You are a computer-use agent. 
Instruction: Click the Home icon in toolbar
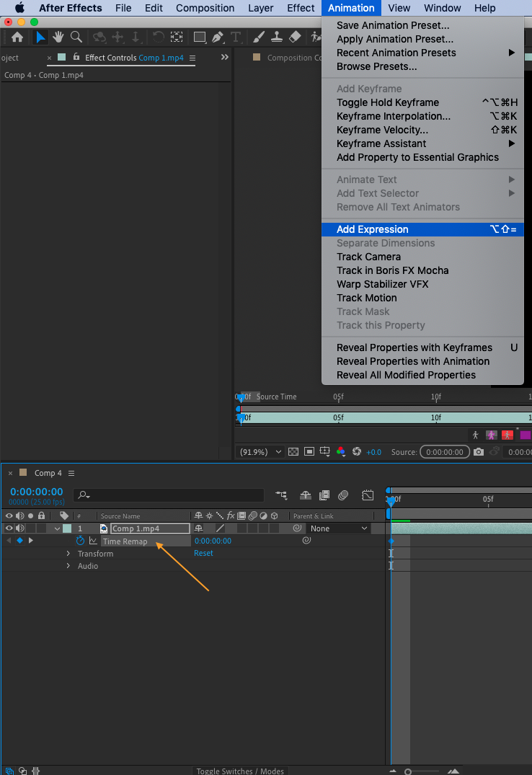coord(17,37)
